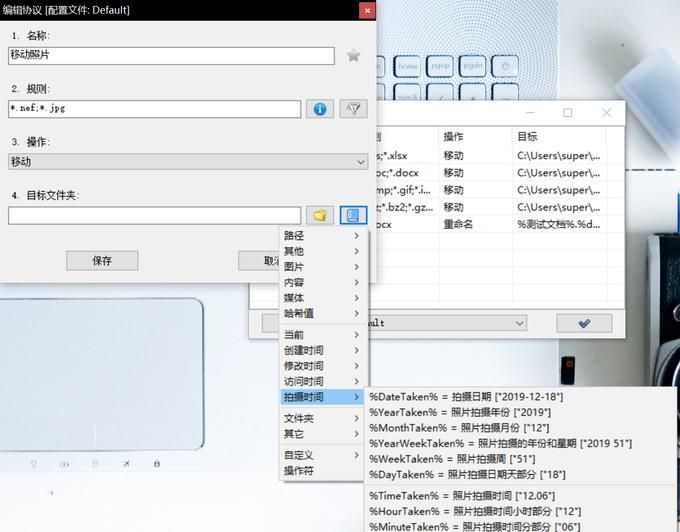Viewport: 680px width, 532px height.
Task: Expand the 文件夹 submenu
Action: click(x=322, y=418)
